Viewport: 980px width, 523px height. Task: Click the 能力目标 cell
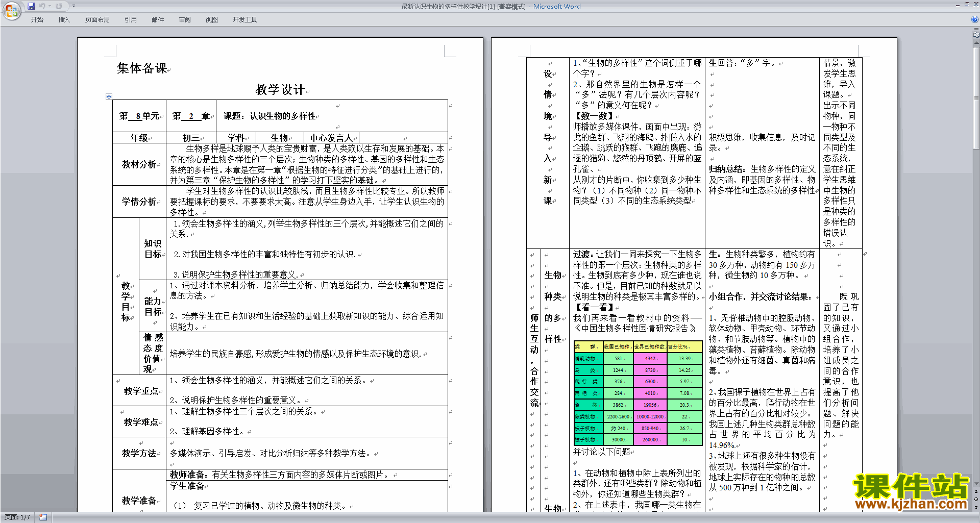pos(153,307)
